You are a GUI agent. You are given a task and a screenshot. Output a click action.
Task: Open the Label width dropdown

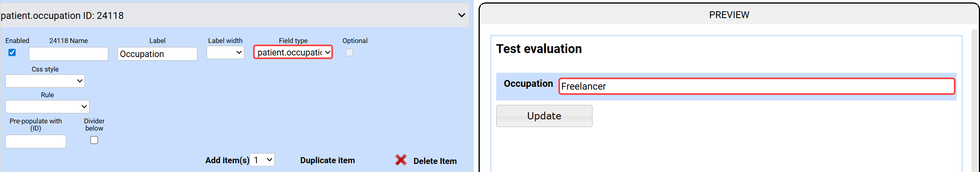[x=225, y=53]
